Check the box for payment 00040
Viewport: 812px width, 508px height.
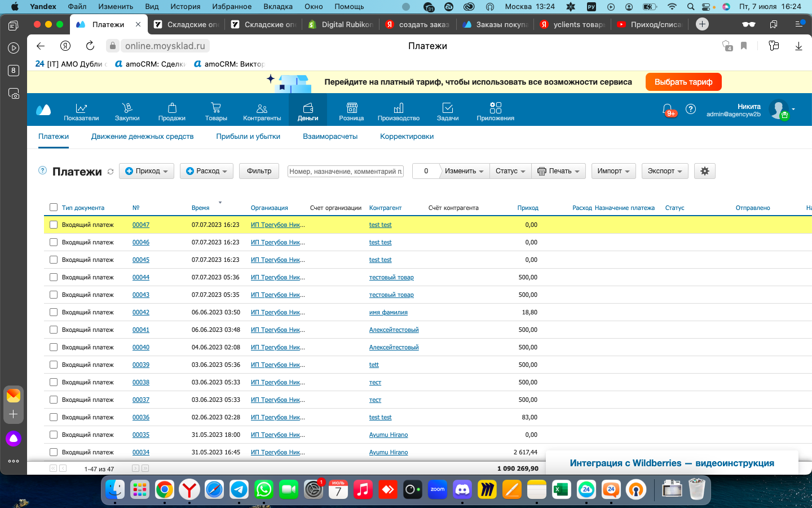(54, 347)
